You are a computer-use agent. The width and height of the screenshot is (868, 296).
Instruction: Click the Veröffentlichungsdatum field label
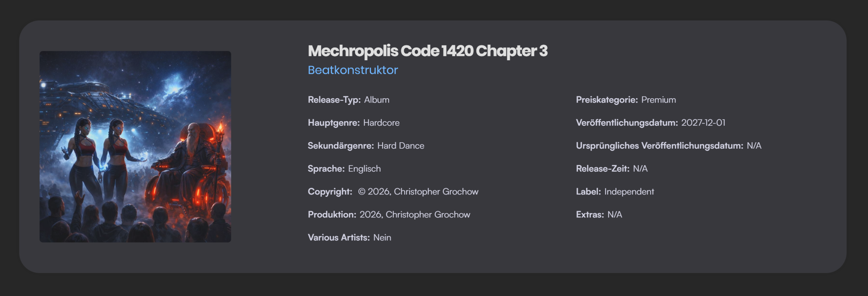pos(627,123)
